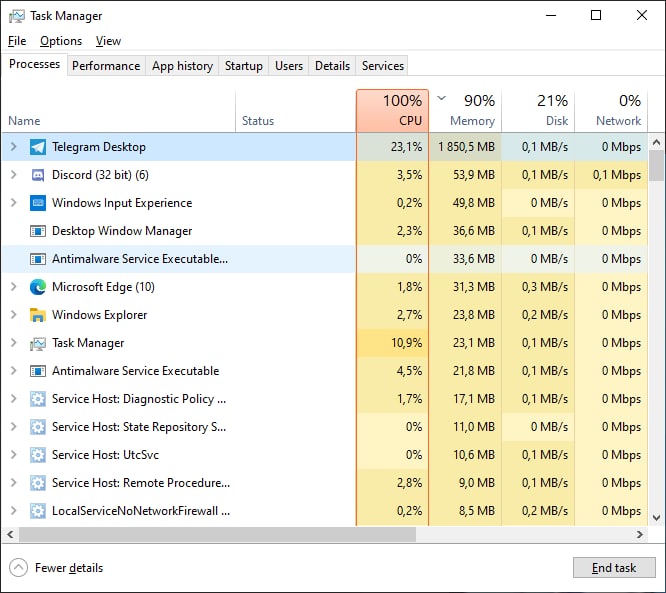Click the vertical scrollbar up arrow
666x593 pixels.
pos(656,143)
